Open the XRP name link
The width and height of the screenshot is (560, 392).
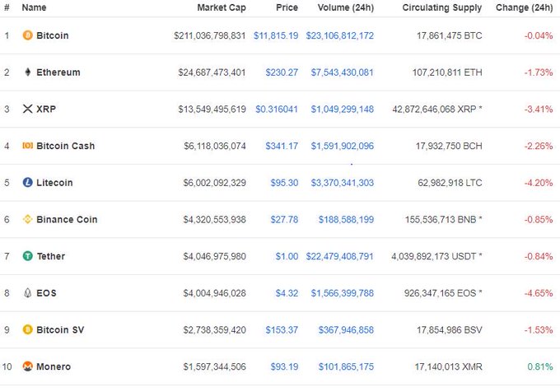46,109
